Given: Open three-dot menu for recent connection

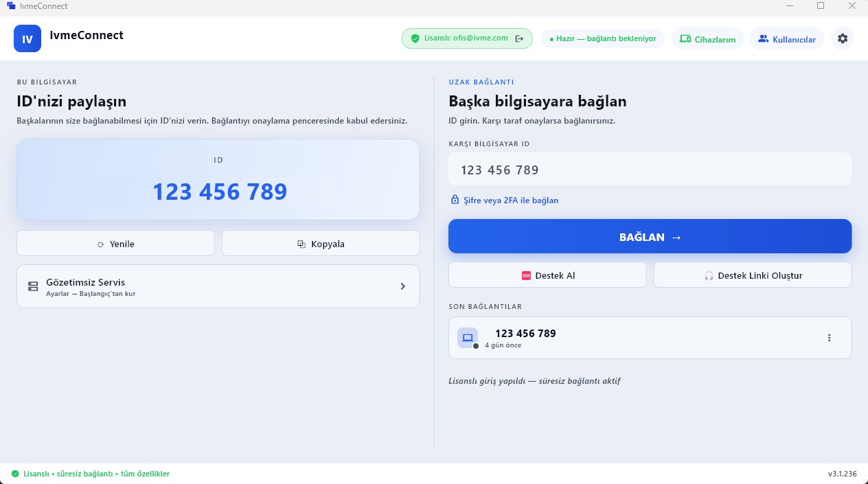Looking at the screenshot, I should (829, 338).
